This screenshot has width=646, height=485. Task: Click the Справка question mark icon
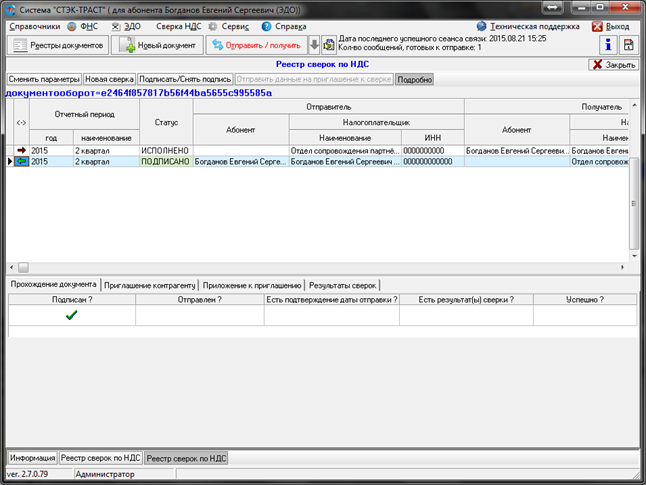point(267,26)
